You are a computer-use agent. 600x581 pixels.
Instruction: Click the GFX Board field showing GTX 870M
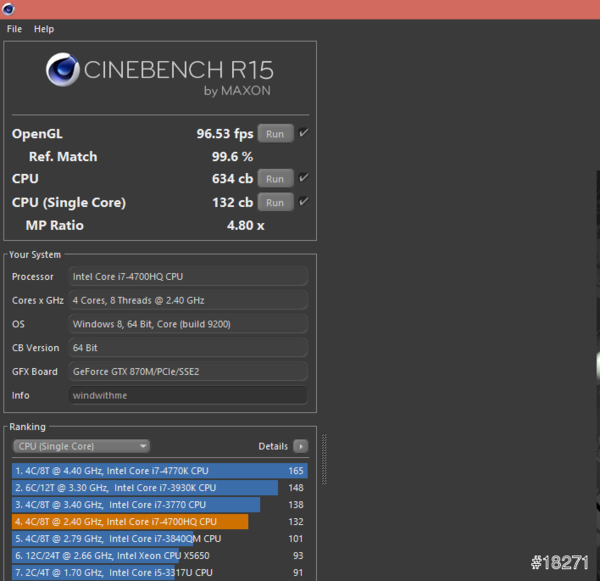tap(188, 371)
